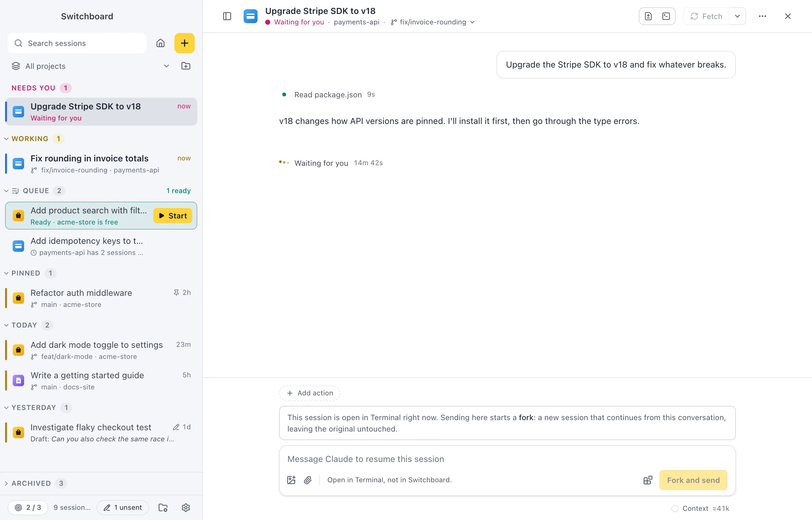
Task: Click the Context ≈41k usage indicator
Action: [701, 509]
